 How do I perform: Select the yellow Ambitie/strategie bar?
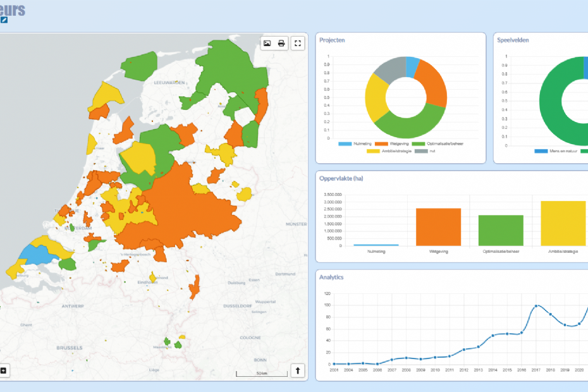[x=563, y=223]
